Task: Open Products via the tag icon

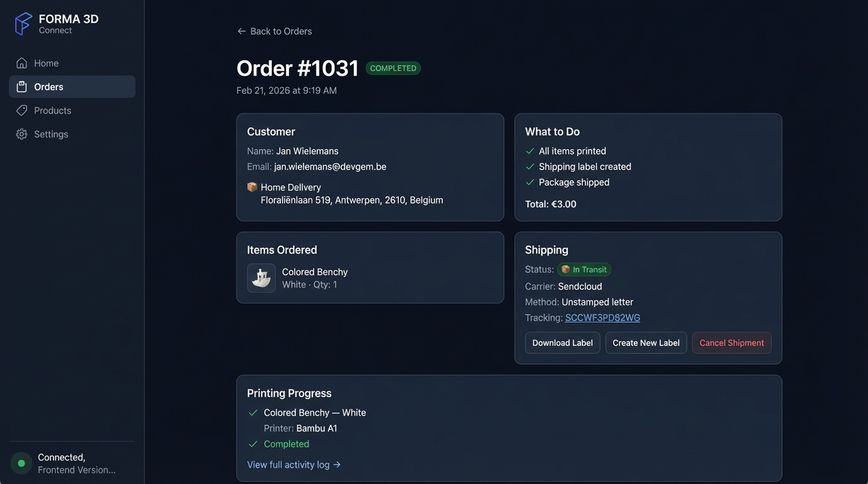Action: [21, 110]
